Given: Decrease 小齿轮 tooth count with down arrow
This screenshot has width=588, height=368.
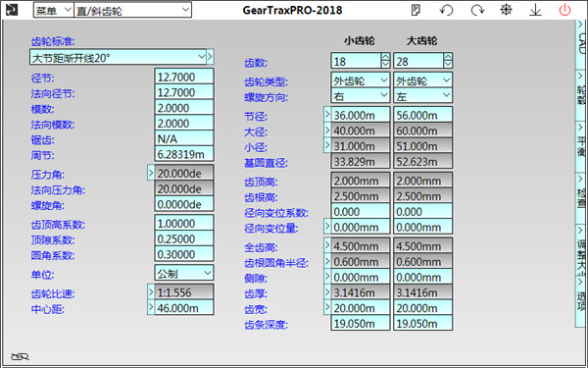Looking at the screenshot, I should 385,64.
